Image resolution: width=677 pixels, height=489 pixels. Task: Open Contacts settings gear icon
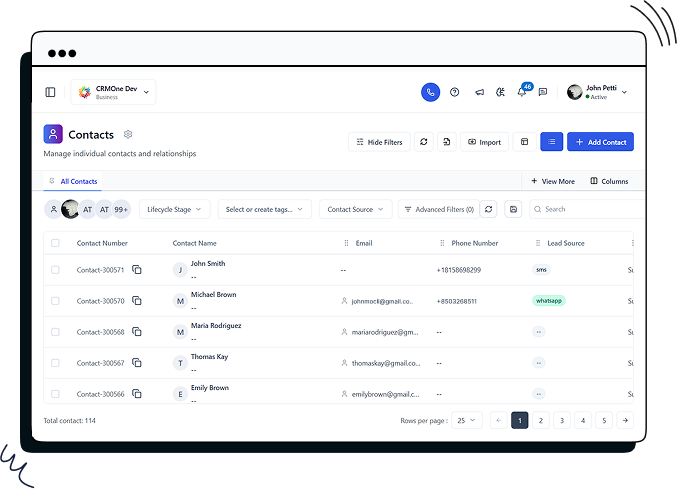(128, 134)
